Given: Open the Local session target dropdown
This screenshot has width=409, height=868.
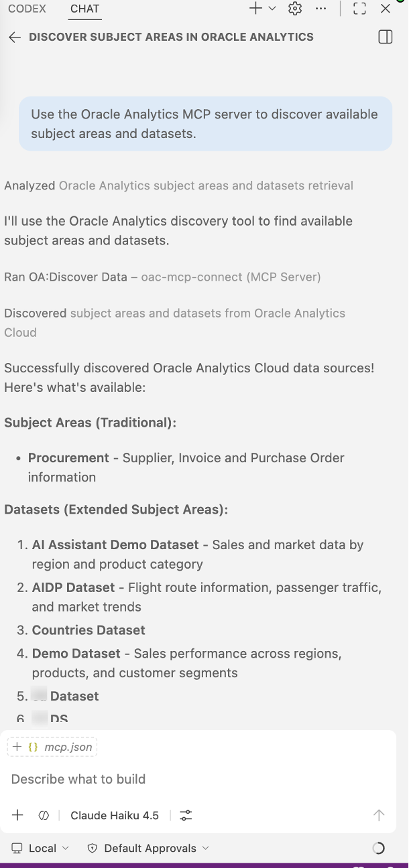Looking at the screenshot, I should [x=40, y=848].
